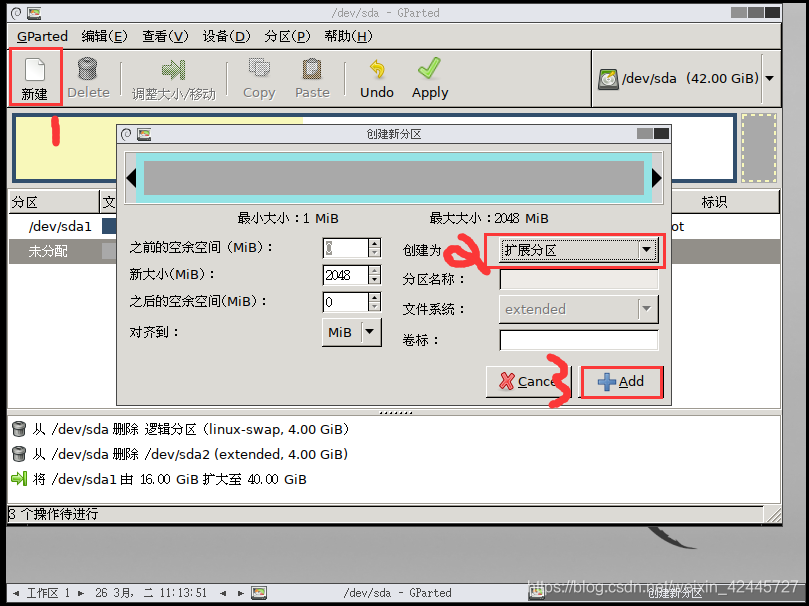This screenshot has height=606, width=809.
Task: Select the 新建 (New partition) tool
Action: 35,77
